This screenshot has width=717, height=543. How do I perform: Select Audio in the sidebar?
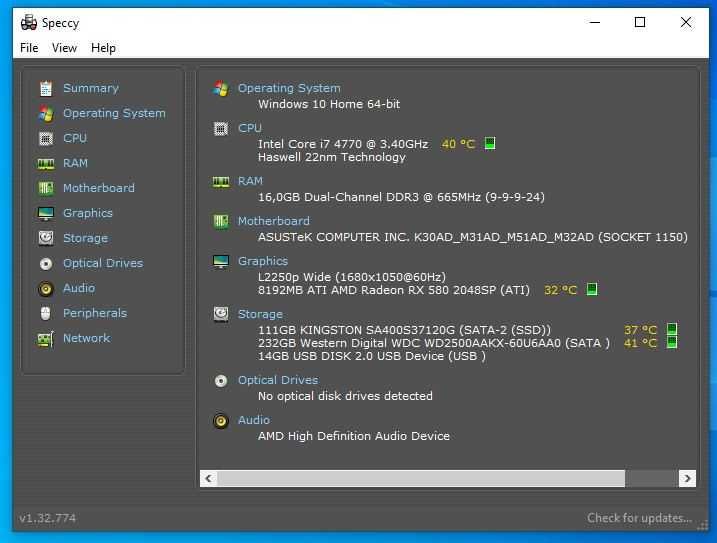tap(79, 288)
